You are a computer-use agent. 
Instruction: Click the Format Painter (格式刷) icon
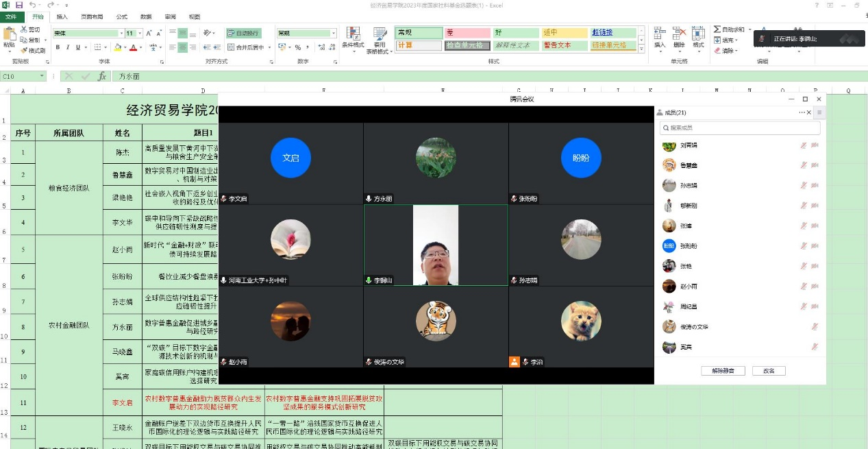tap(24, 50)
